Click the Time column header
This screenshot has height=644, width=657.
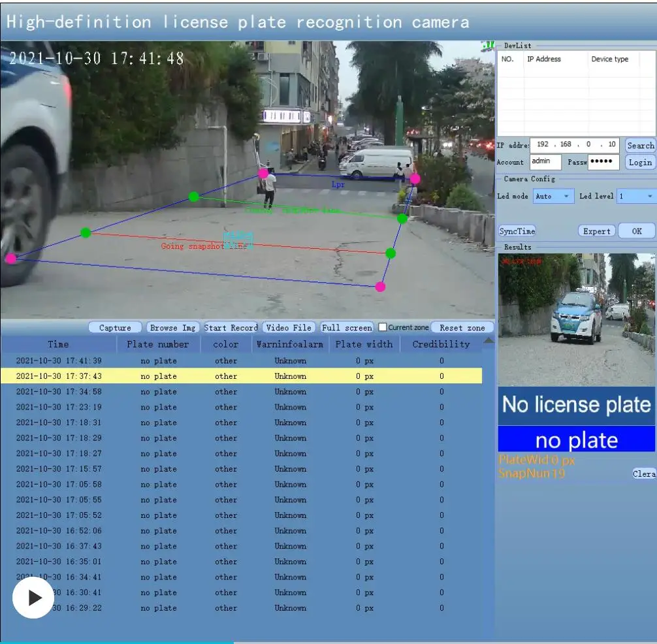coord(58,344)
